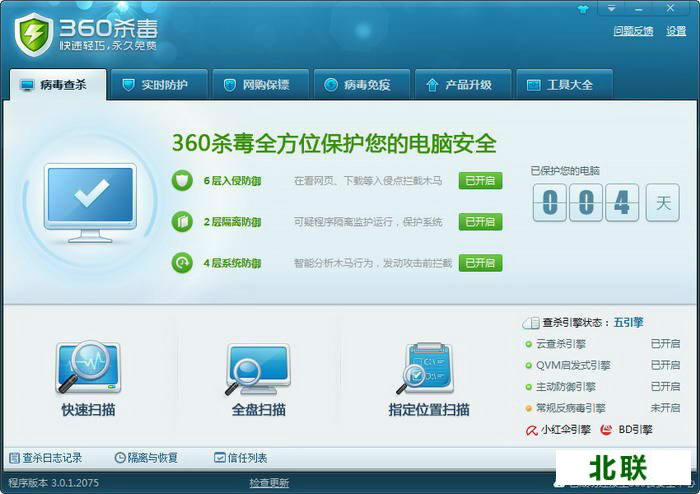Click the 检查更新 link in status bar

point(269,483)
